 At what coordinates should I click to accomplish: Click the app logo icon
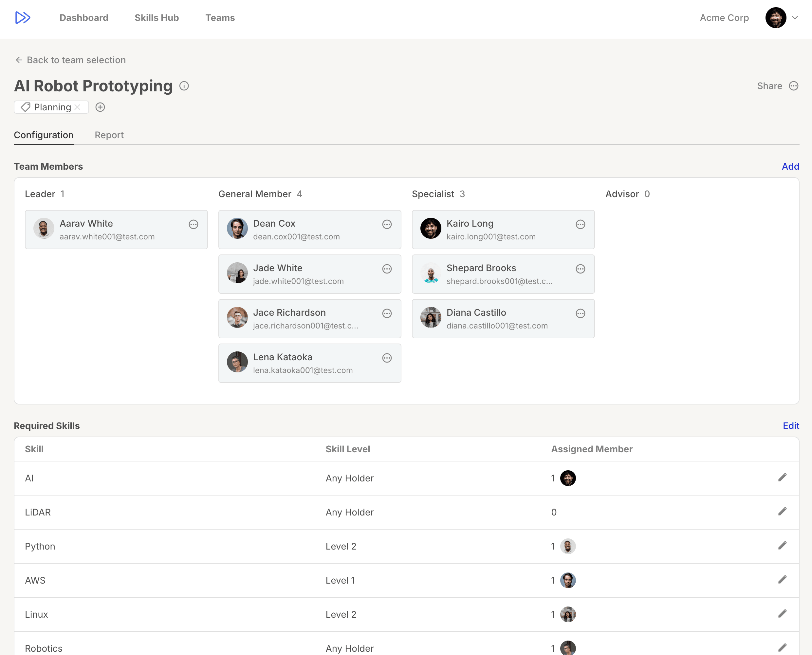coord(23,18)
